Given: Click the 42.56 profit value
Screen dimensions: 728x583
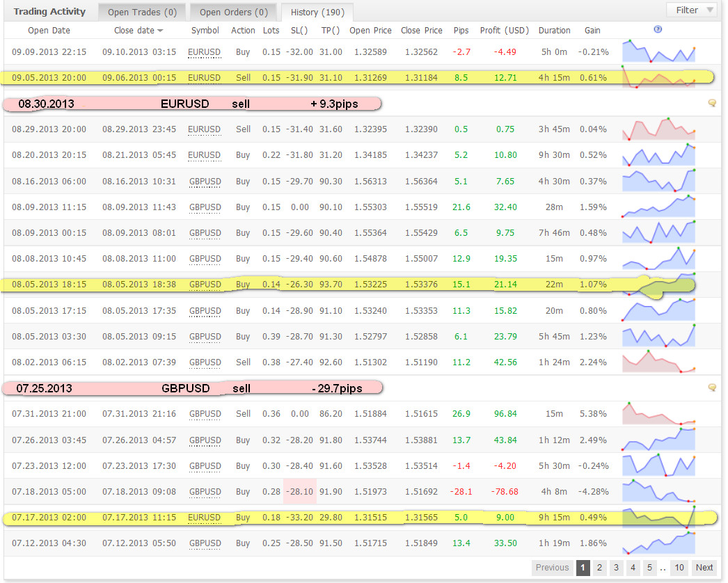Looking at the screenshot, I should 505,362.
